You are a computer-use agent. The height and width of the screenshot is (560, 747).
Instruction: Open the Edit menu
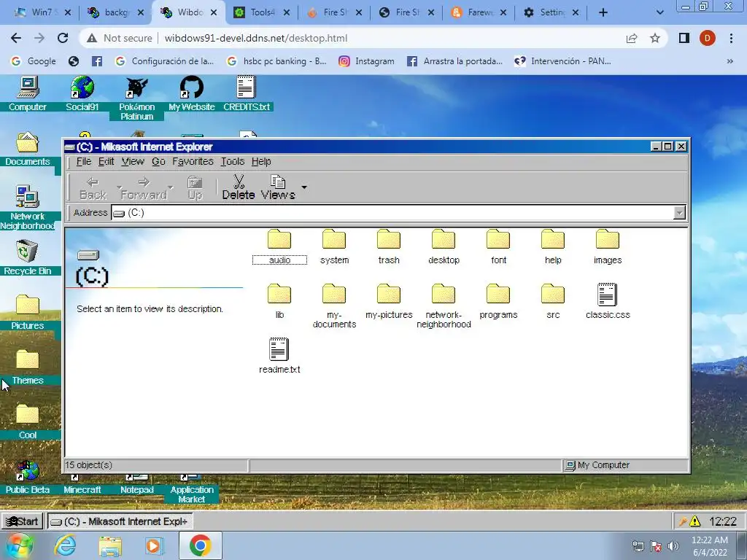[107, 161]
